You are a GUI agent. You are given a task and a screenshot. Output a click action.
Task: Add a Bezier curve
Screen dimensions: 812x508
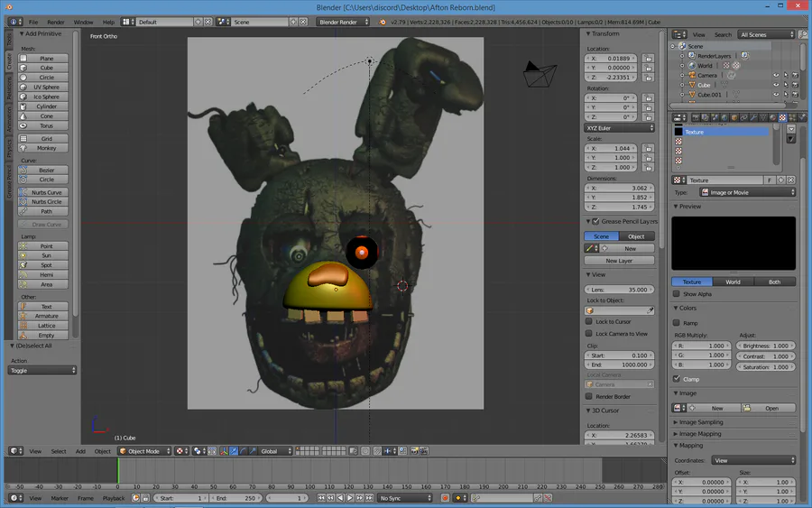pos(46,171)
